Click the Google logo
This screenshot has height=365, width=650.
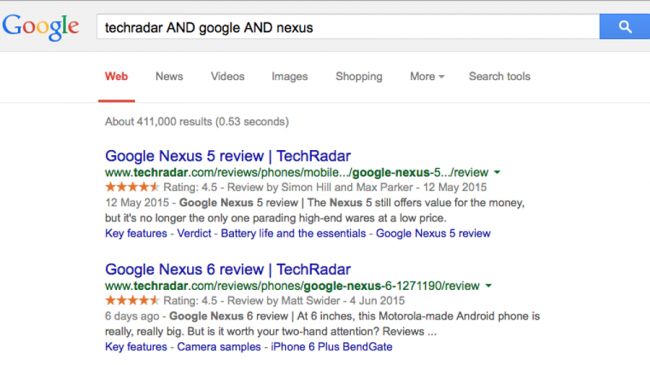pos(40,27)
